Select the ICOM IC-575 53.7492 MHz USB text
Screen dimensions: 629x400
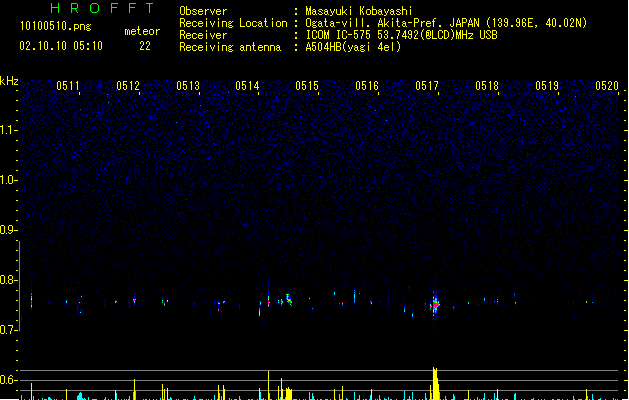coord(402,35)
